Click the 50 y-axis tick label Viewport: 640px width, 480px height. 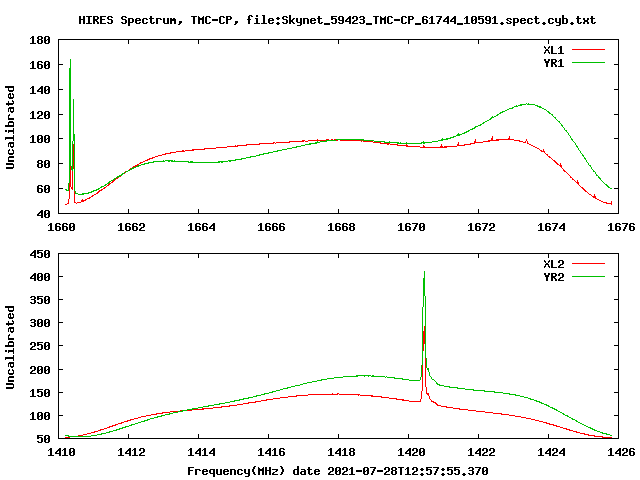(x=43, y=439)
